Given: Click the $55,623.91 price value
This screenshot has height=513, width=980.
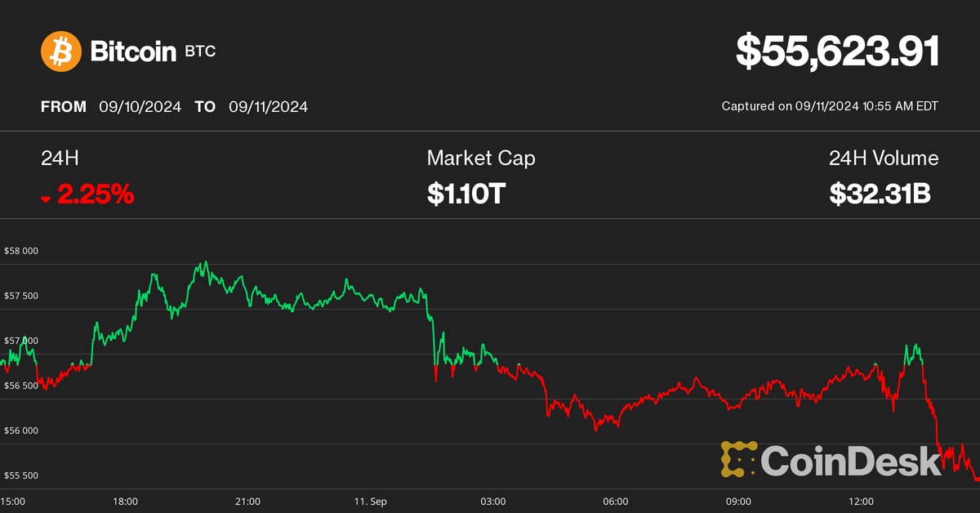Looking at the screenshot, I should pyautogui.click(x=837, y=51).
